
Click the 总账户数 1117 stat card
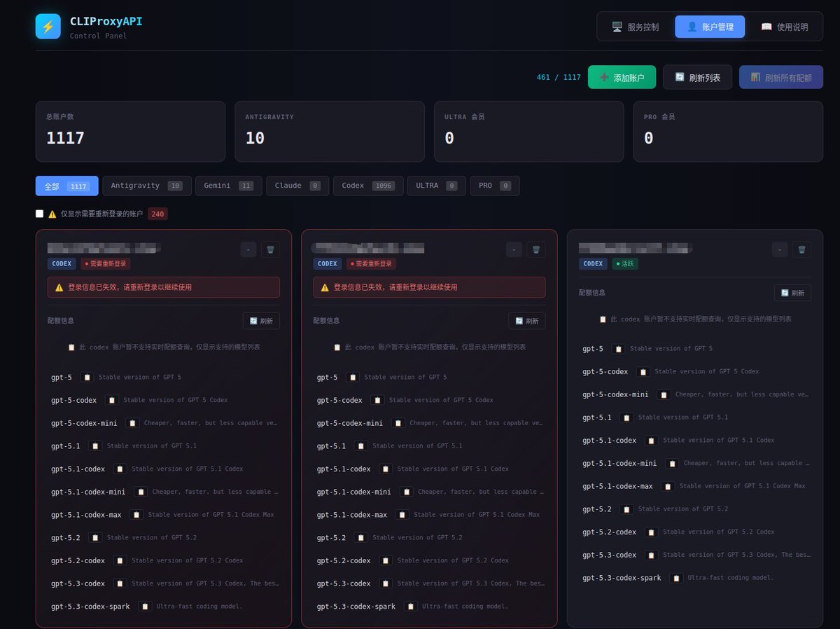pyautogui.click(x=130, y=132)
